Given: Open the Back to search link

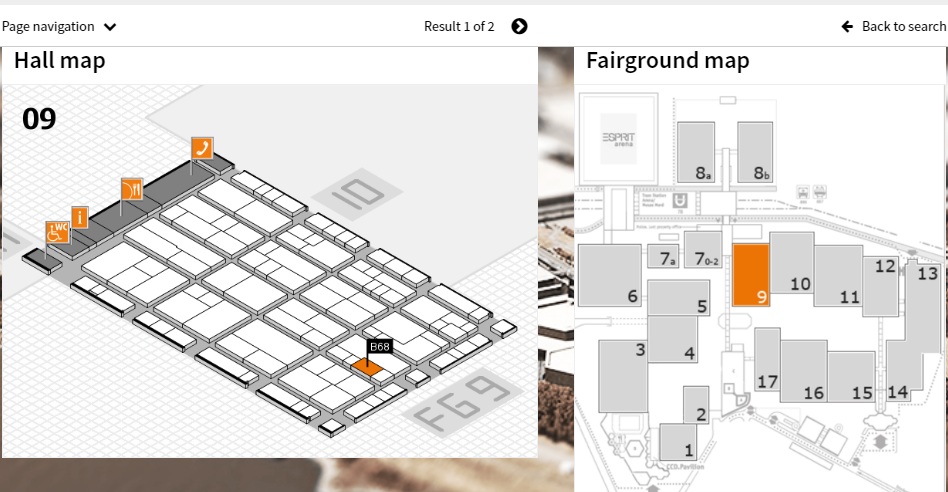Looking at the screenshot, I should point(903,26).
